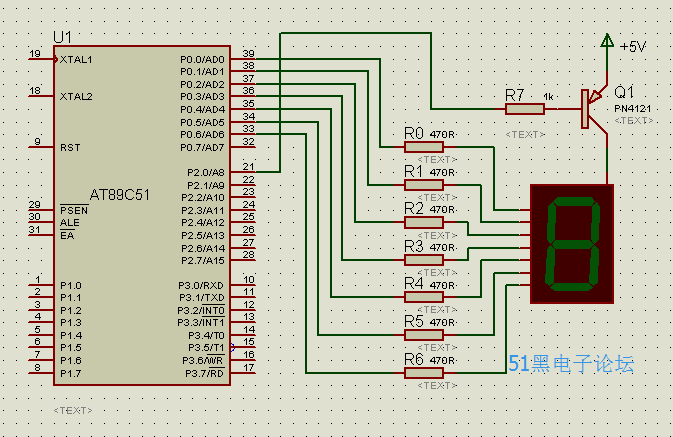Click the XTAL1 pin label
The image size is (673, 437).
(x=76, y=60)
